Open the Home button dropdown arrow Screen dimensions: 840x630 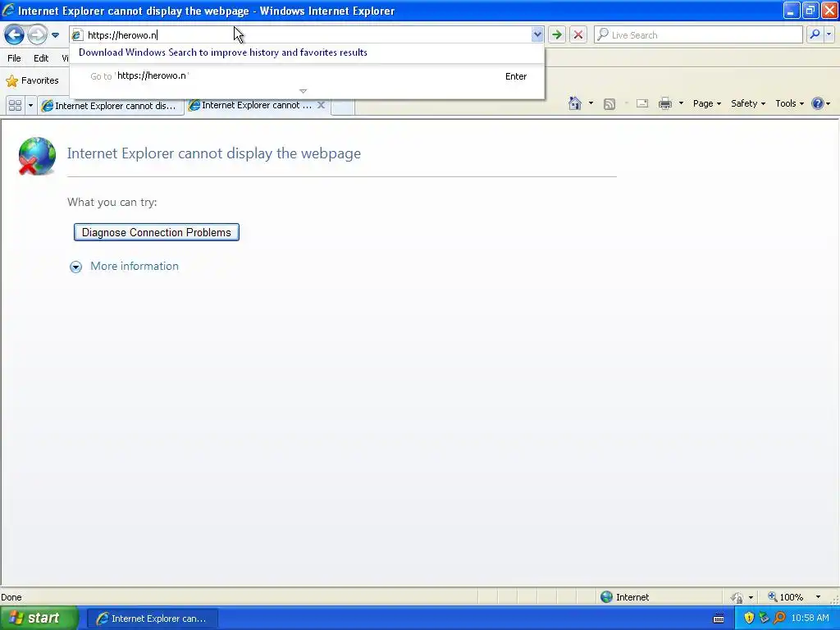coord(591,103)
